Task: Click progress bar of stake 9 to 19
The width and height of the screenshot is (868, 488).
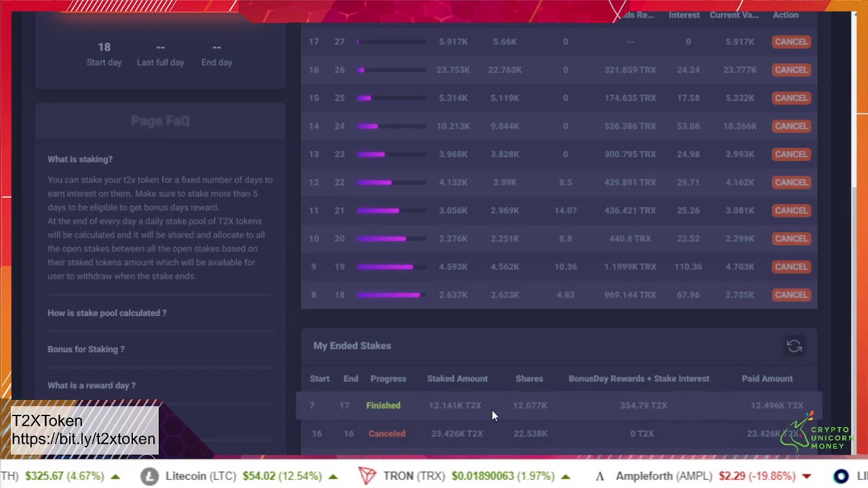Action: pos(392,267)
